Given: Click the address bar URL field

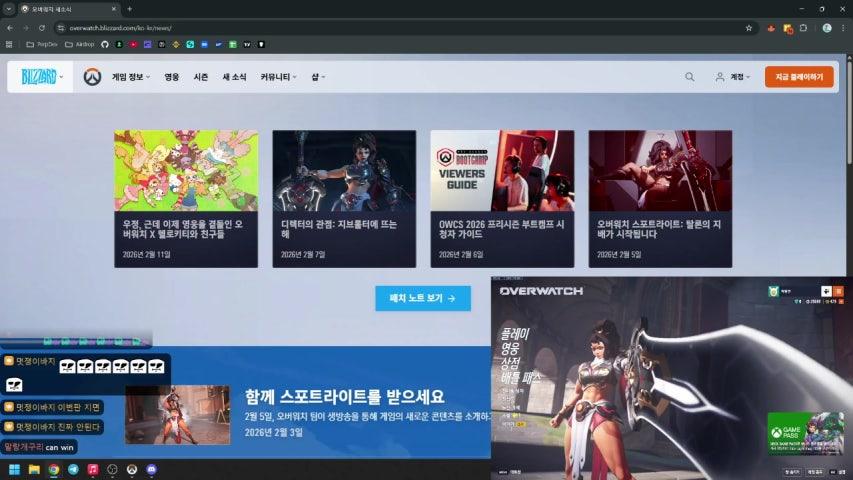Looking at the screenshot, I should 403,28.
